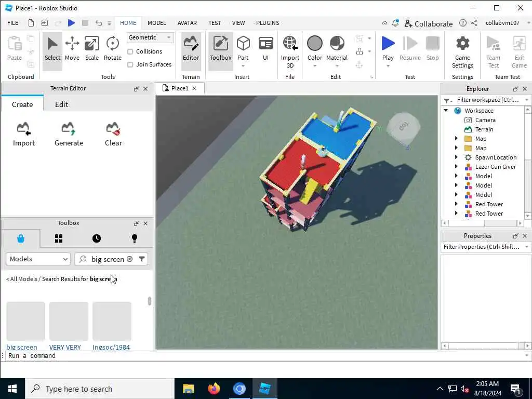Click Import in the Terrain Editor
The width and height of the screenshot is (532, 399).
click(24, 134)
